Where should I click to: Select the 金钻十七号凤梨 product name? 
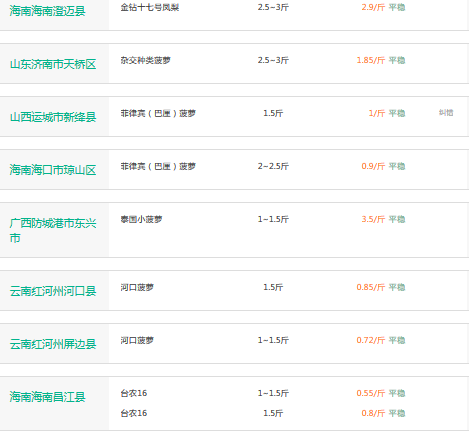[150, 7]
